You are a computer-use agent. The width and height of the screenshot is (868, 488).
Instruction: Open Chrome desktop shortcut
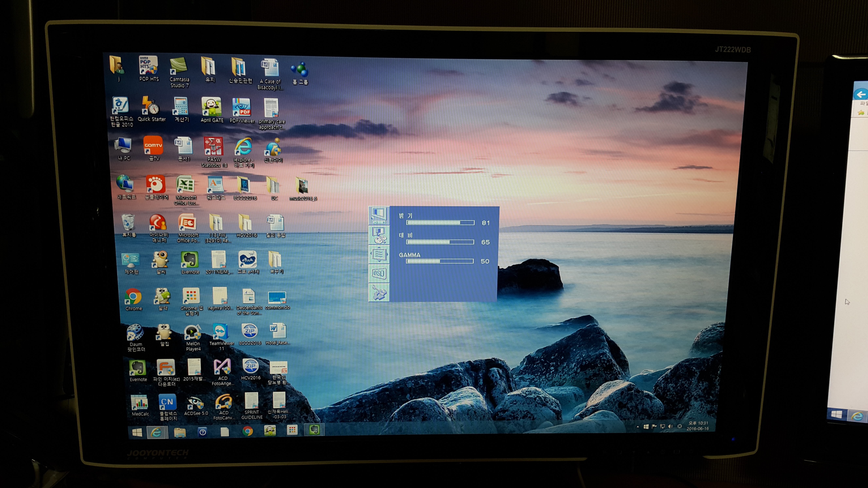pos(134,299)
